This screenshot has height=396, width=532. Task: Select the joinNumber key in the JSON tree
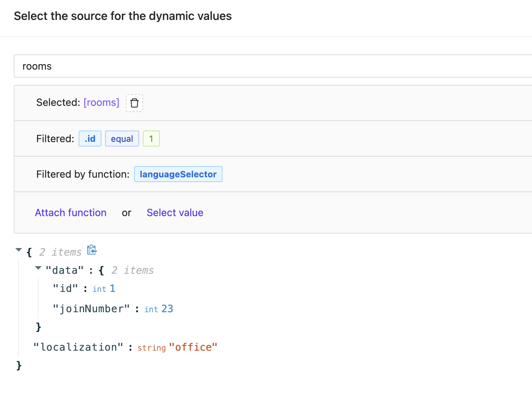91,308
